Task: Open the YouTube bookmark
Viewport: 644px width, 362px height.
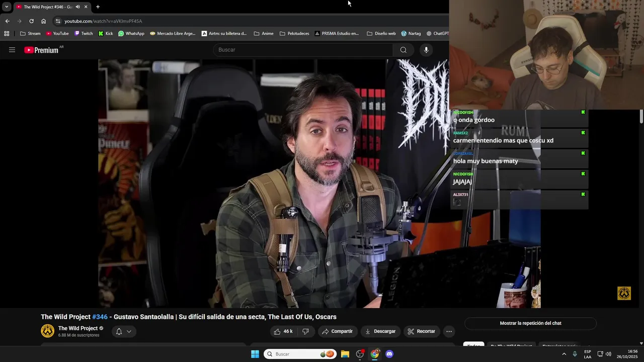Action: [57, 34]
